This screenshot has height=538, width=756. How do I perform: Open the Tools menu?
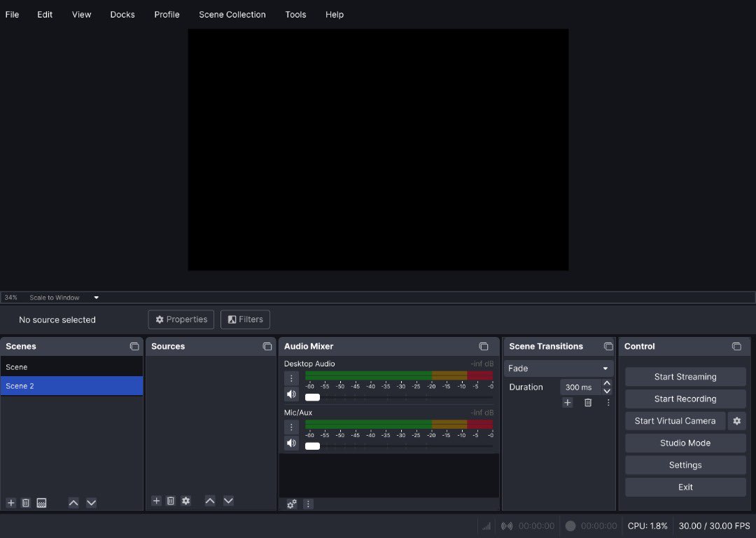(x=295, y=15)
